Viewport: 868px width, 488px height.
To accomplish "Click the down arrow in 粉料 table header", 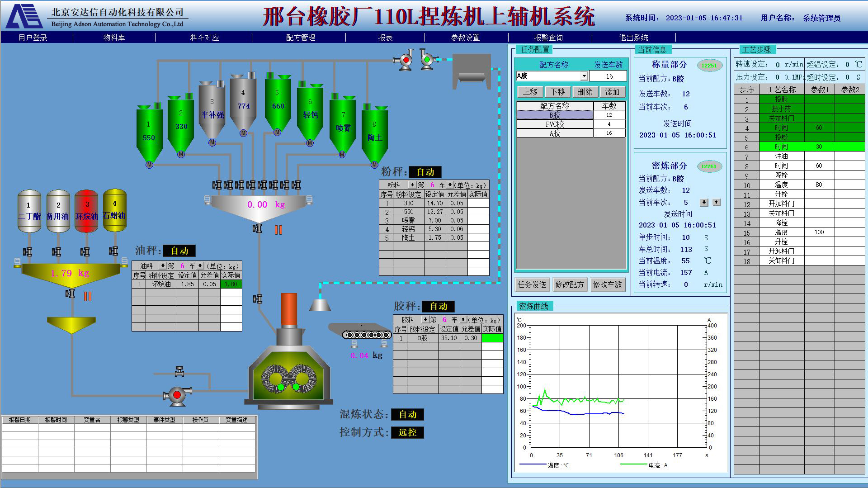I will point(412,185).
